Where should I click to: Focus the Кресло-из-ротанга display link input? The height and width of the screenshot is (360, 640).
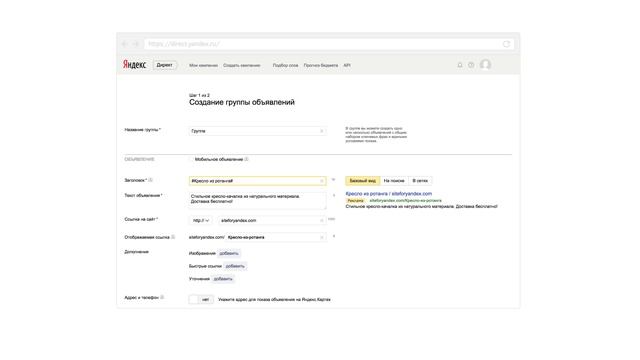(x=276, y=237)
